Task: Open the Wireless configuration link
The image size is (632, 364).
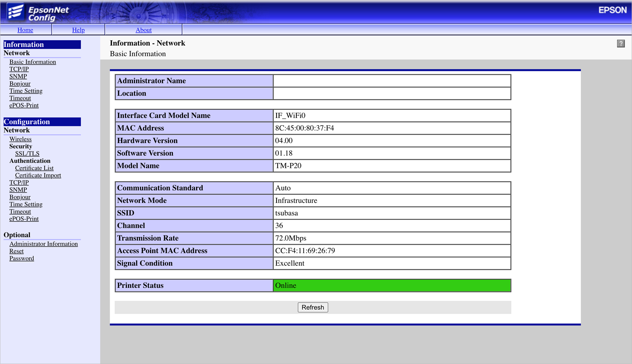Action: click(x=20, y=139)
